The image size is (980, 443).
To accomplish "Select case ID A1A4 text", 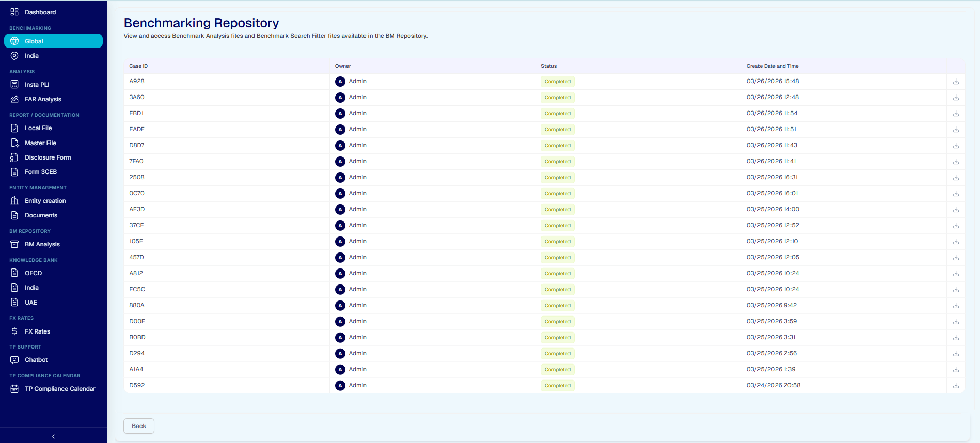I will coord(136,369).
